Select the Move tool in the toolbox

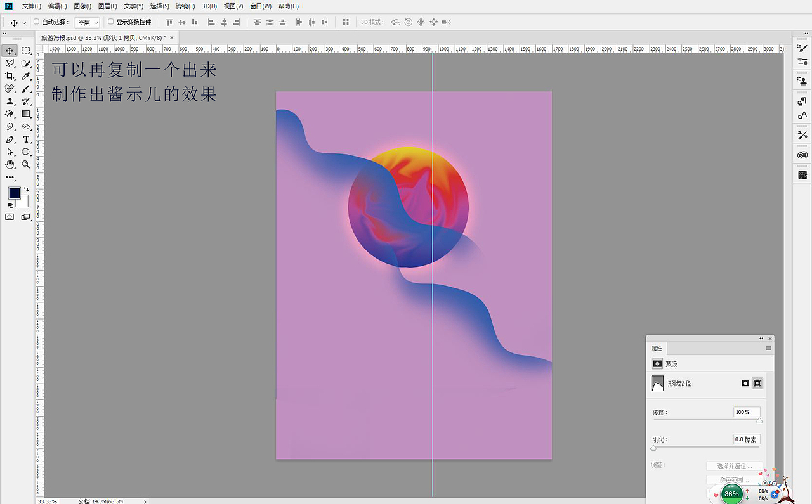[10, 51]
